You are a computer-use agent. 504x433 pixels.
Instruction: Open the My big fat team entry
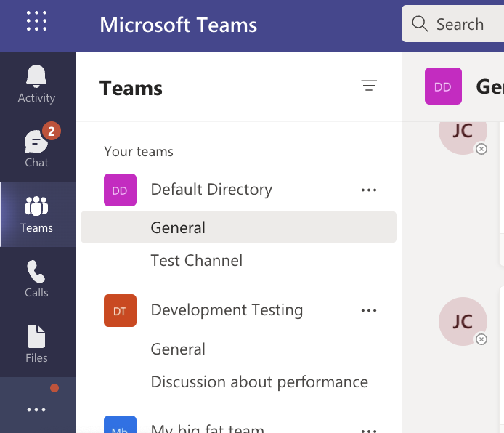207,429
